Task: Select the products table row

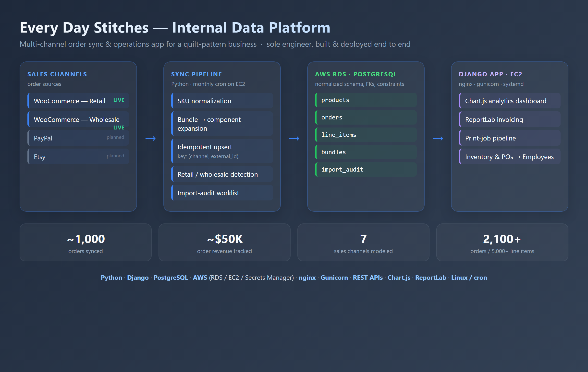Action: click(x=366, y=100)
